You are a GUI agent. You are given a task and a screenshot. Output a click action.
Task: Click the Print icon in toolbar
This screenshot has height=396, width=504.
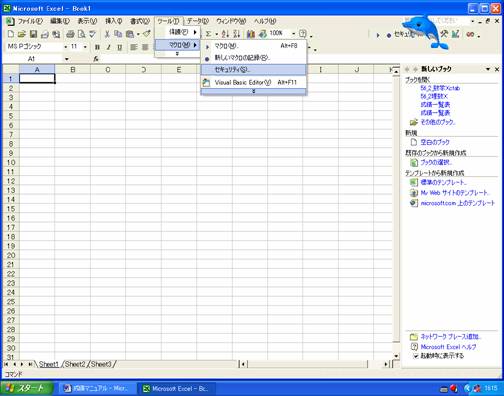(70, 34)
